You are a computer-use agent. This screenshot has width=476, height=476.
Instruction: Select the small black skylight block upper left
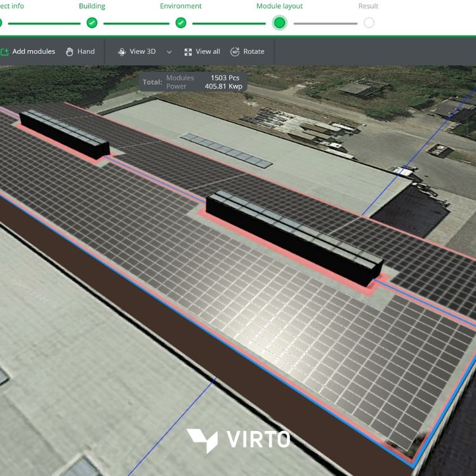(x=63, y=134)
